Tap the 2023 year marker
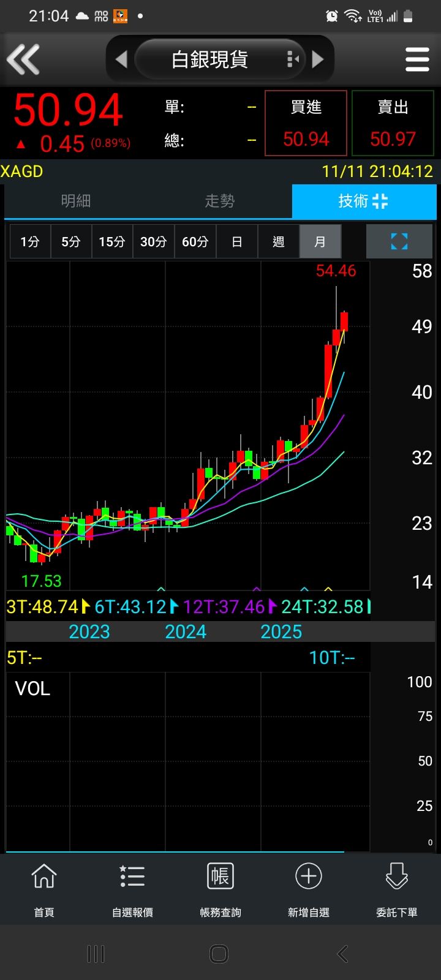The image size is (441, 980). click(89, 631)
